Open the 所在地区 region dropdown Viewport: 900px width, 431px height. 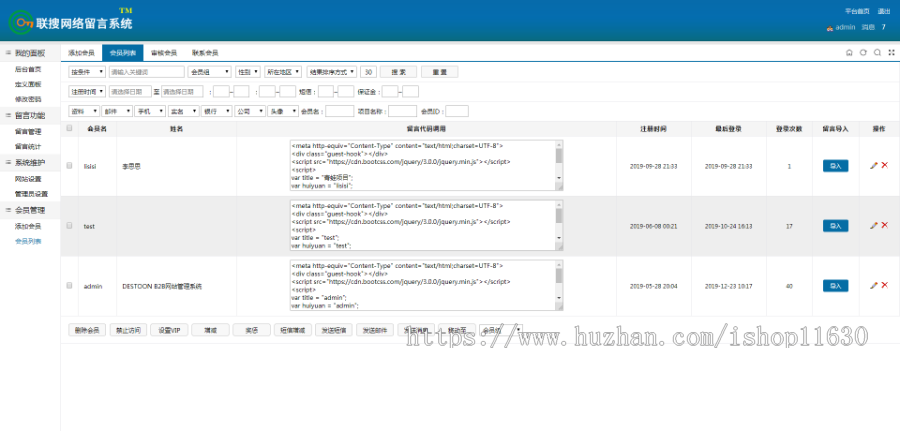tap(284, 72)
